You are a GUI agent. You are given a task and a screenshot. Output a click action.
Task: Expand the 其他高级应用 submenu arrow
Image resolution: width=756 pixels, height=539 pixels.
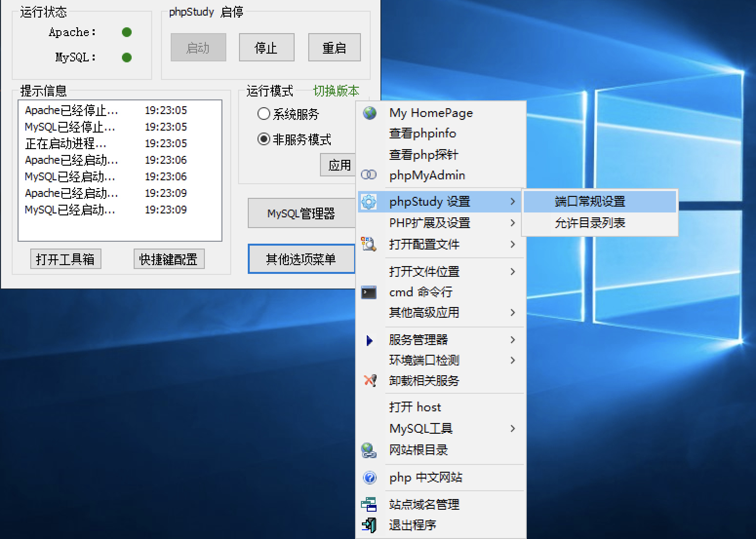tap(513, 312)
